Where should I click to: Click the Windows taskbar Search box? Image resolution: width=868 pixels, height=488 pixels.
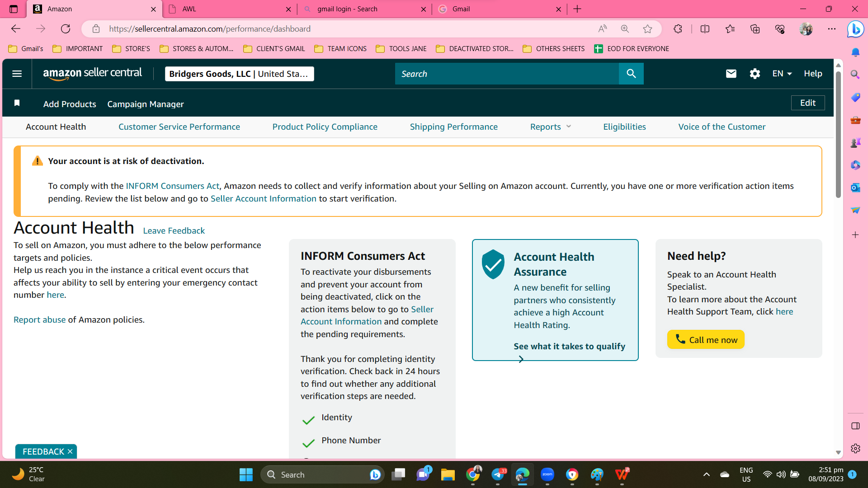click(x=322, y=474)
